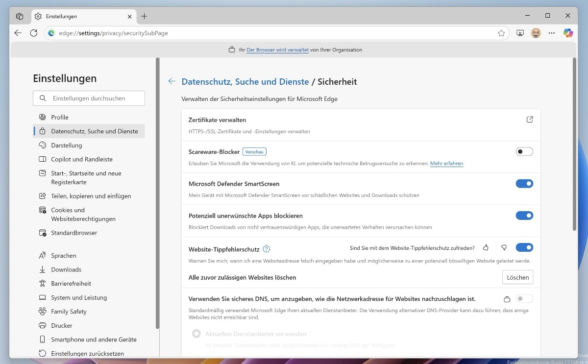Click the Edge logo in address bar
This screenshot has width=588, height=364.
[x=51, y=33]
